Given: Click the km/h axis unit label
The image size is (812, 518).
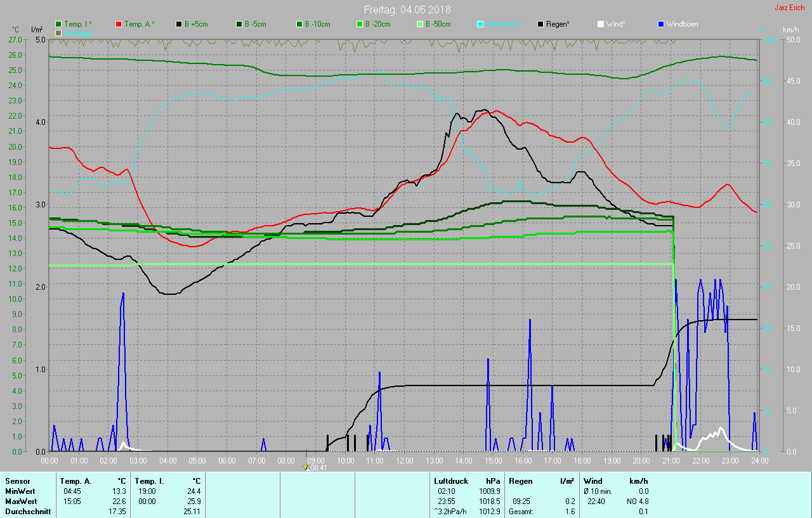Looking at the screenshot, I should 790,30.
